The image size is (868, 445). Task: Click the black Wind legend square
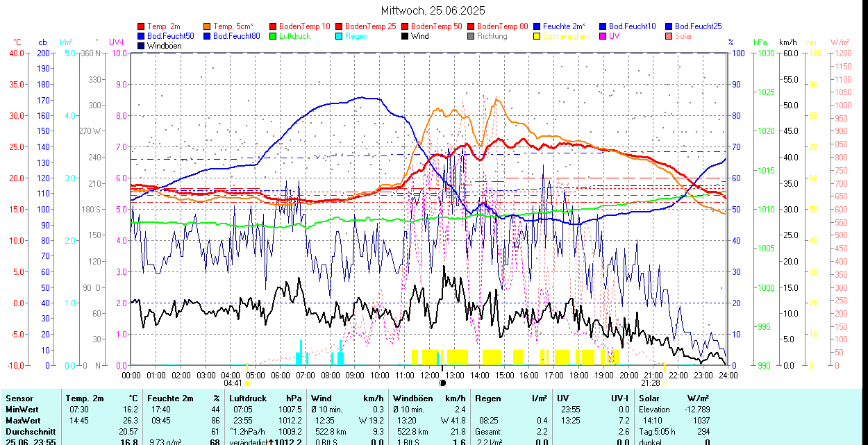click(x=406, y=36)
